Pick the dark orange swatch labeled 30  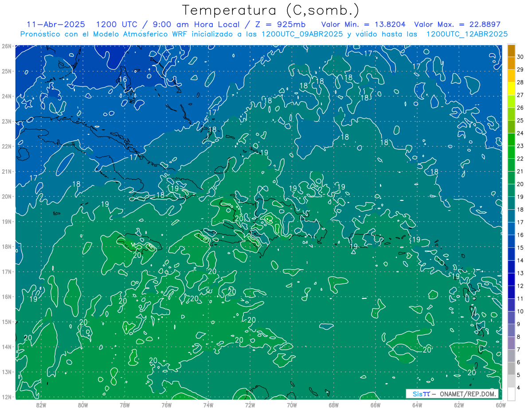click(x=511, y=51)
